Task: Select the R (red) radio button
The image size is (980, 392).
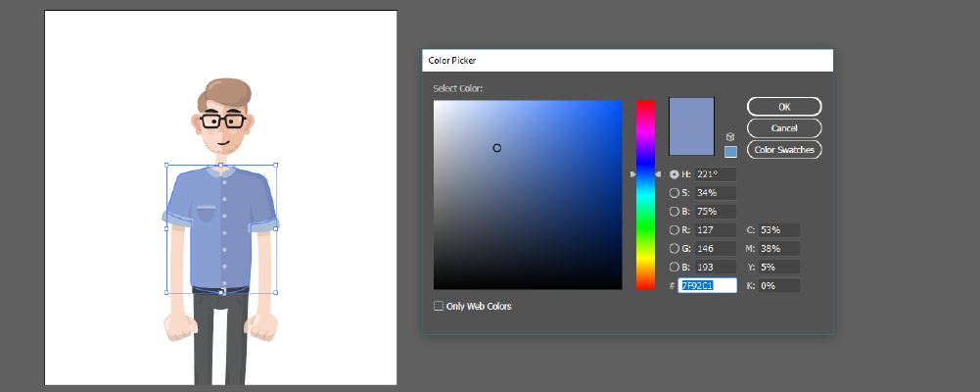Action: [x=674, y=230]
